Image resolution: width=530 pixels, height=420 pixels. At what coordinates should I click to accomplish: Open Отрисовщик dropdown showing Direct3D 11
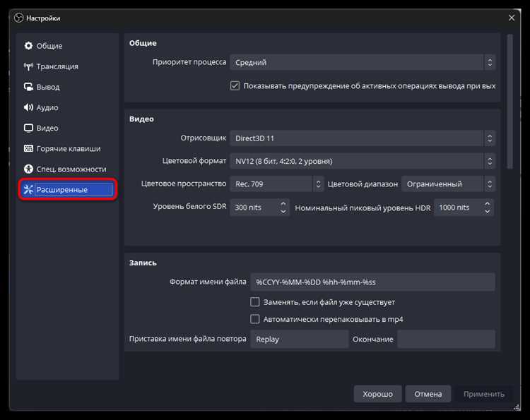[363, 138]
